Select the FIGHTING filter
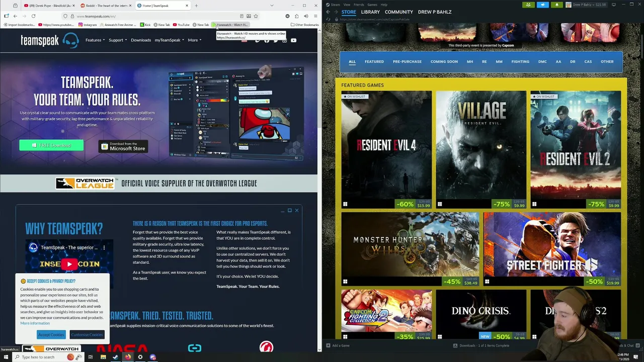This screenshot has width=644, height=362. click(x=520, y=62)
